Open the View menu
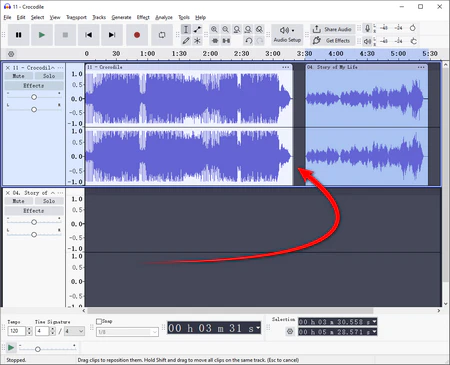Image resolution: width=450 pixels, height=365 pixels. click(x=55, y=17)
